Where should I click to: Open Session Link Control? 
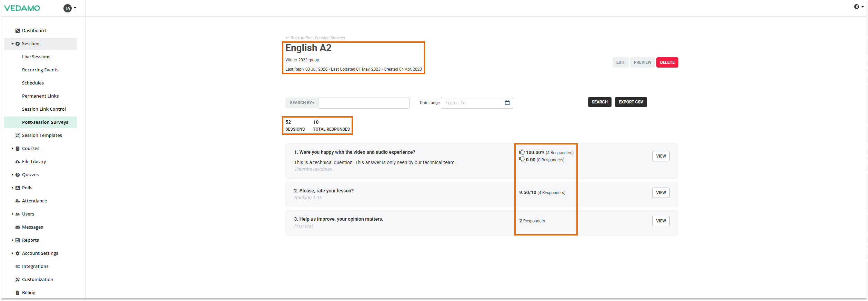44,109
